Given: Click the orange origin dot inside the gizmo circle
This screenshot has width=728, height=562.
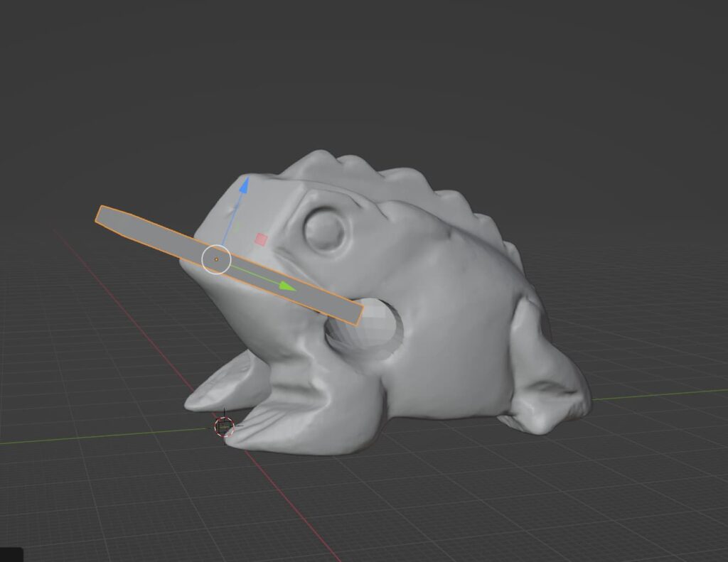Looking at the screenshot, I should pos(217,259).
